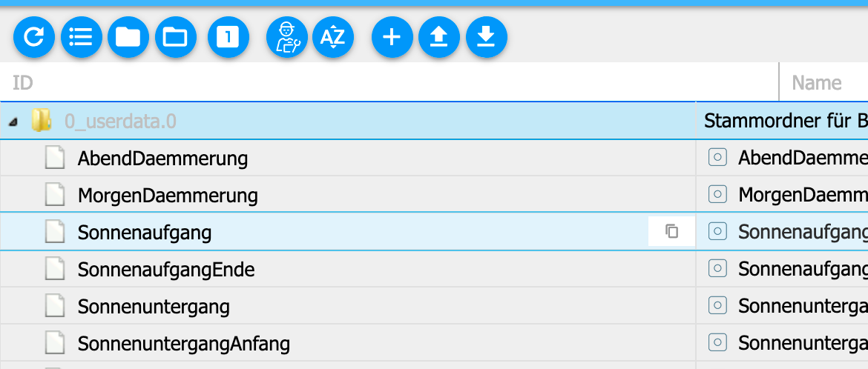
Task: Click the ID column filter field
Action: pyautogui.click(x=389, y=82)
